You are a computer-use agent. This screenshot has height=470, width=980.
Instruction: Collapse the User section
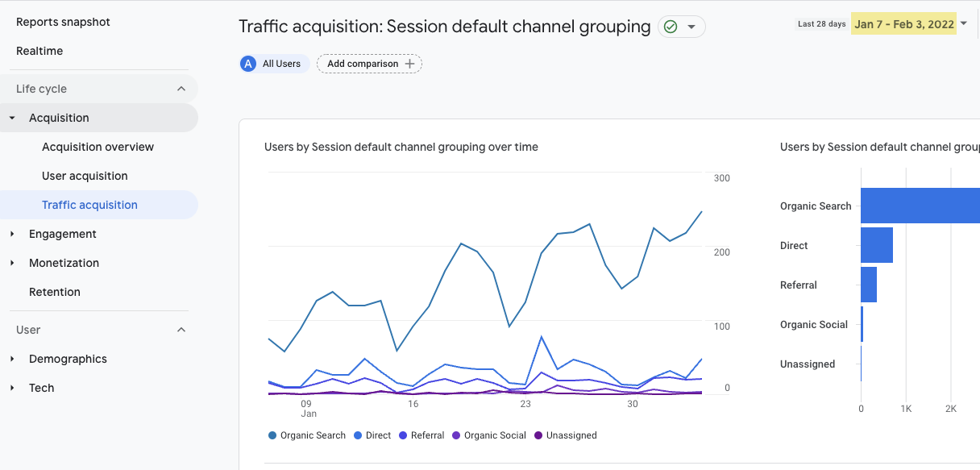181,329
